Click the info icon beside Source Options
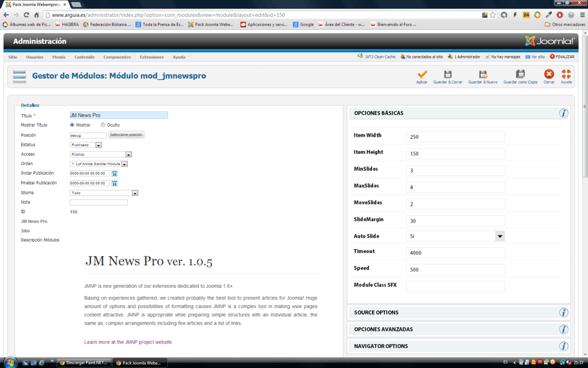Viewport: 588px width, 368px height. click(x=563, y=312)
